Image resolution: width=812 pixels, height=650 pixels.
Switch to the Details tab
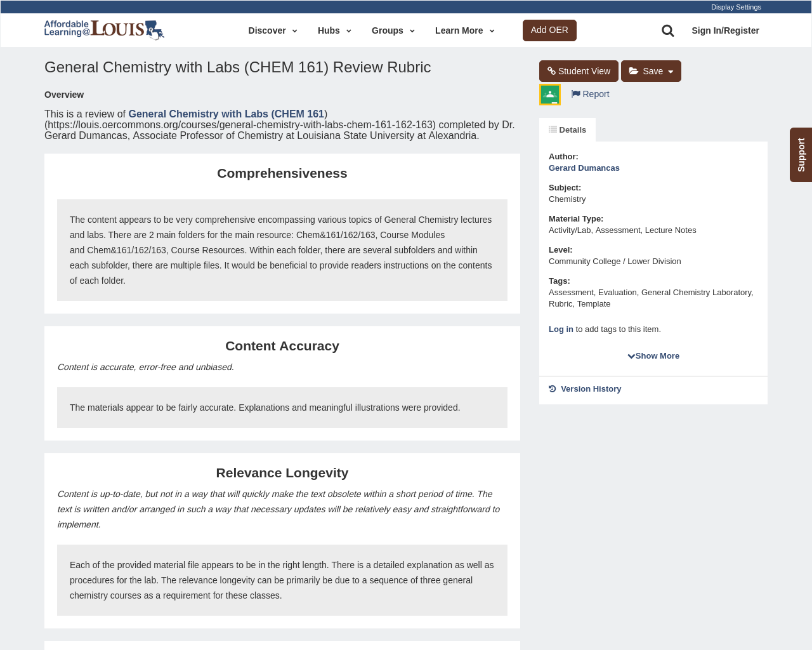(568, 128)
